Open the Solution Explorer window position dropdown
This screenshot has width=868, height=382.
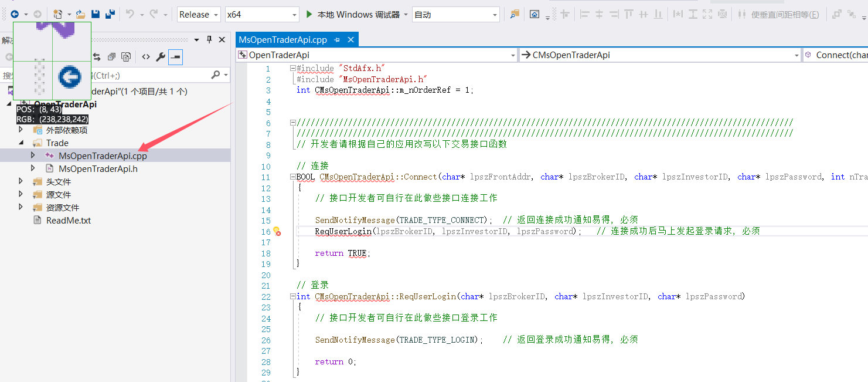point(197,39)
